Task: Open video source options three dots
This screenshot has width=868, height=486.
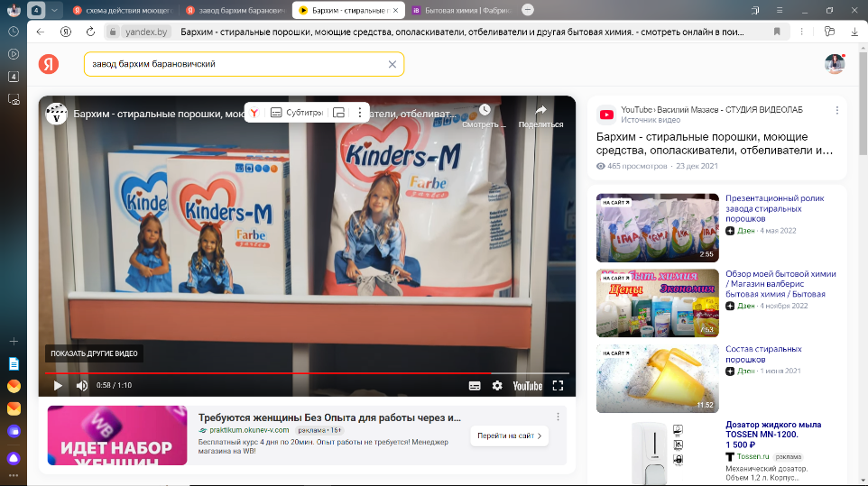Action: pyautogui.click(x=837, y=111)
